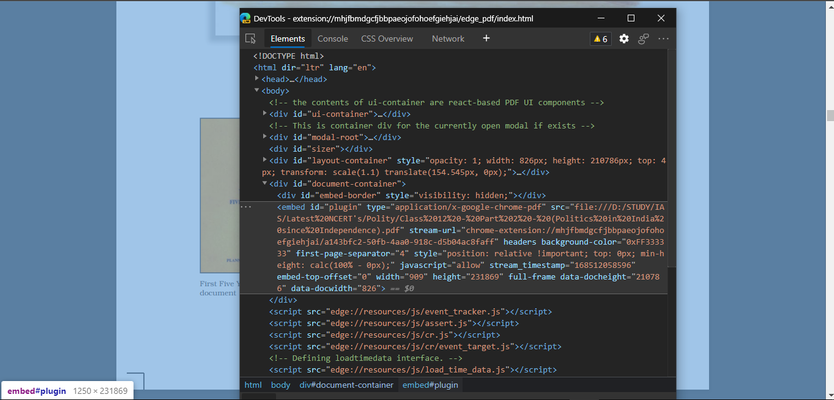Maximize the DevTools window
Screen dimensions: 834x400
(x=631, y=18)
